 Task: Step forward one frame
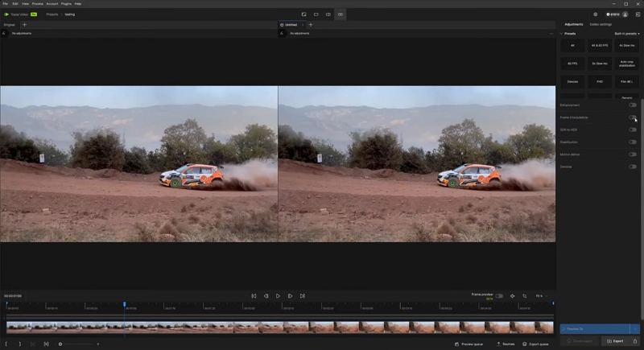click(290, 296)
